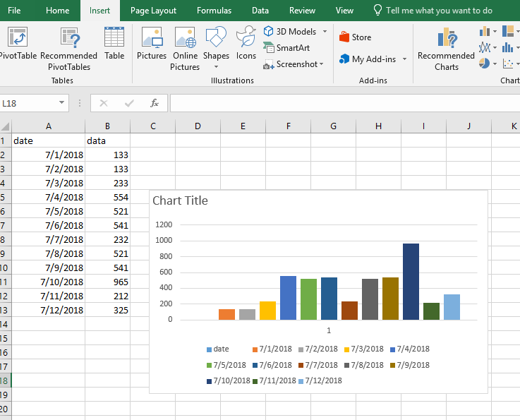Screen dimensions: 520x420
Task: Open Recommended Charts
Action: 447,49
